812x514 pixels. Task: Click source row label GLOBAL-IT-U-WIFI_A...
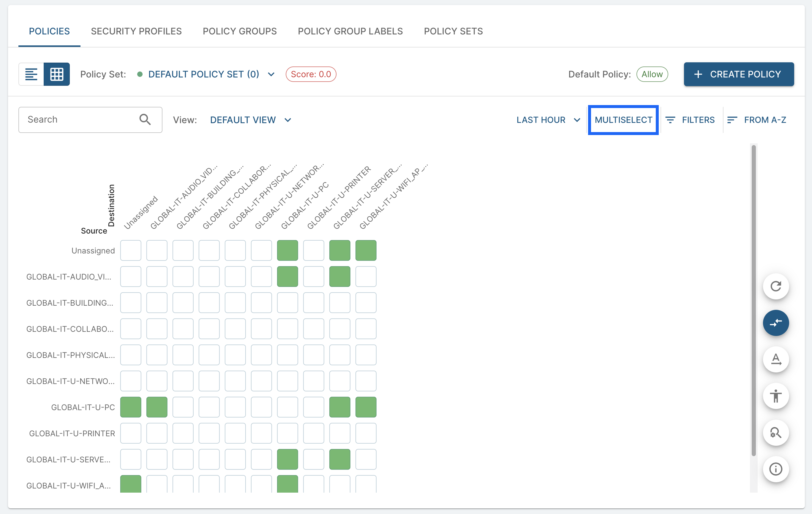coord(68,486)
